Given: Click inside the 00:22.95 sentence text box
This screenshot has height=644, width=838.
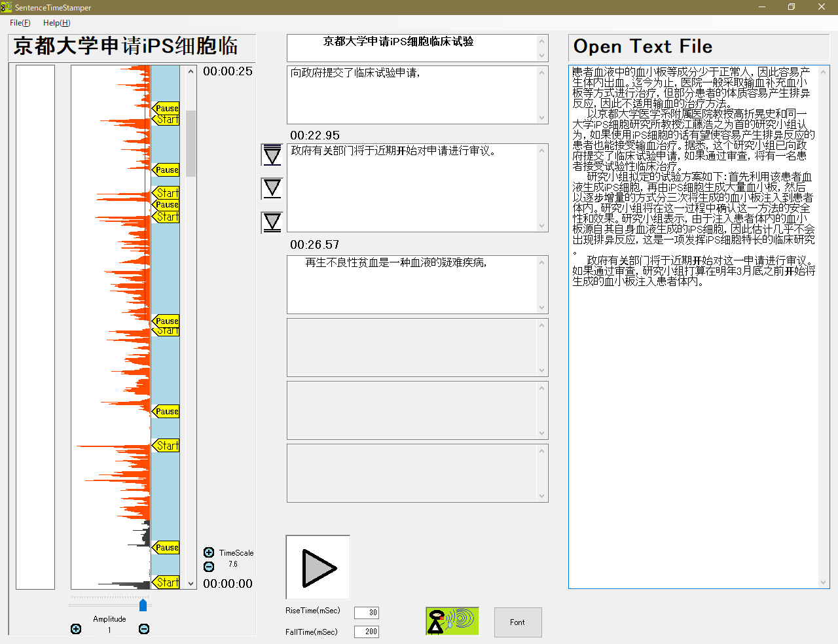Looking at the screenshot, I should point(417,187).
